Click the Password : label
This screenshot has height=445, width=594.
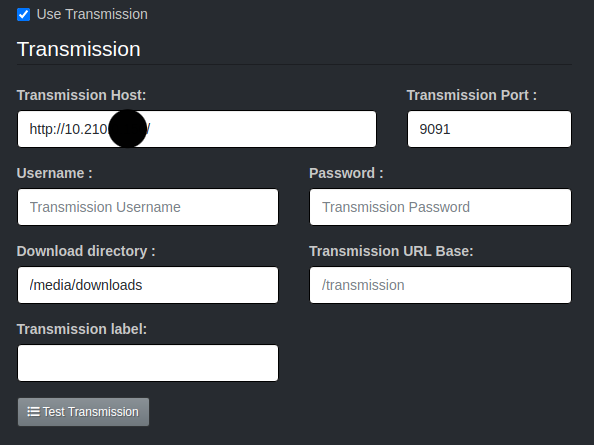point(346,173)
